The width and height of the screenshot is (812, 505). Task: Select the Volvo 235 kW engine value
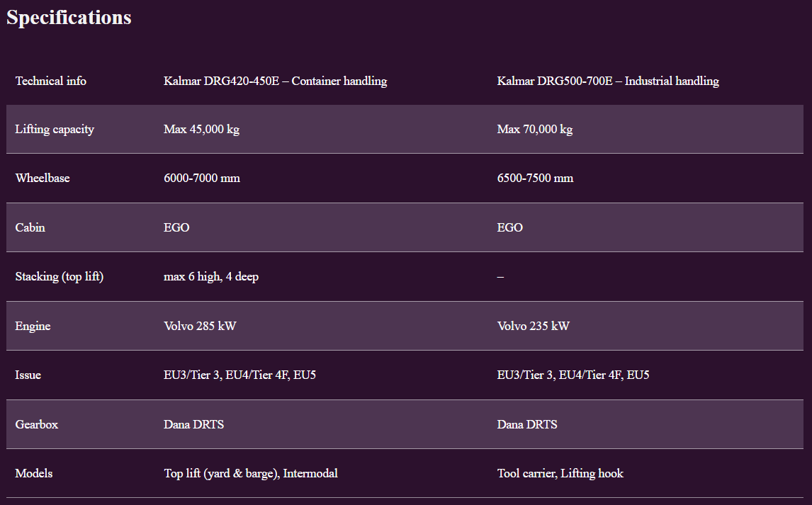tap(533, 326)
